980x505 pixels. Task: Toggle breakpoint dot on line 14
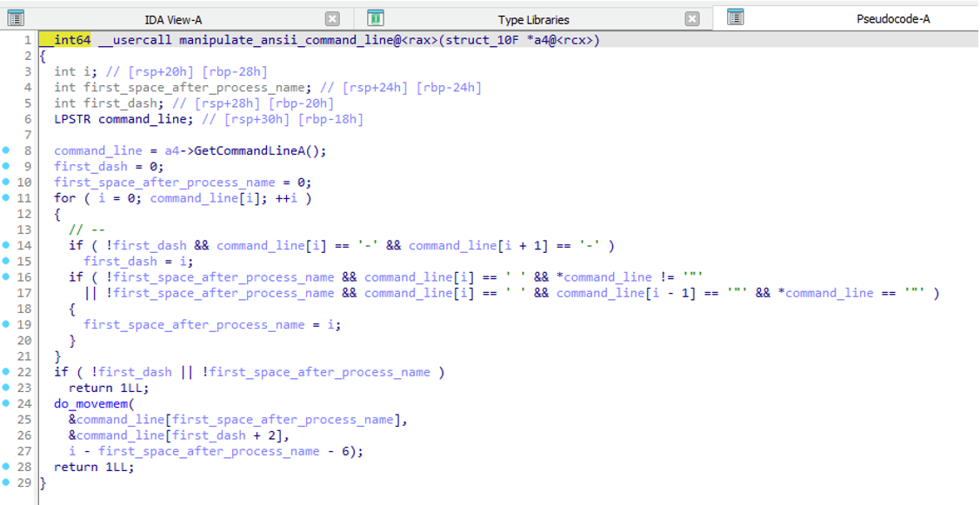click(x=6, y=245)
